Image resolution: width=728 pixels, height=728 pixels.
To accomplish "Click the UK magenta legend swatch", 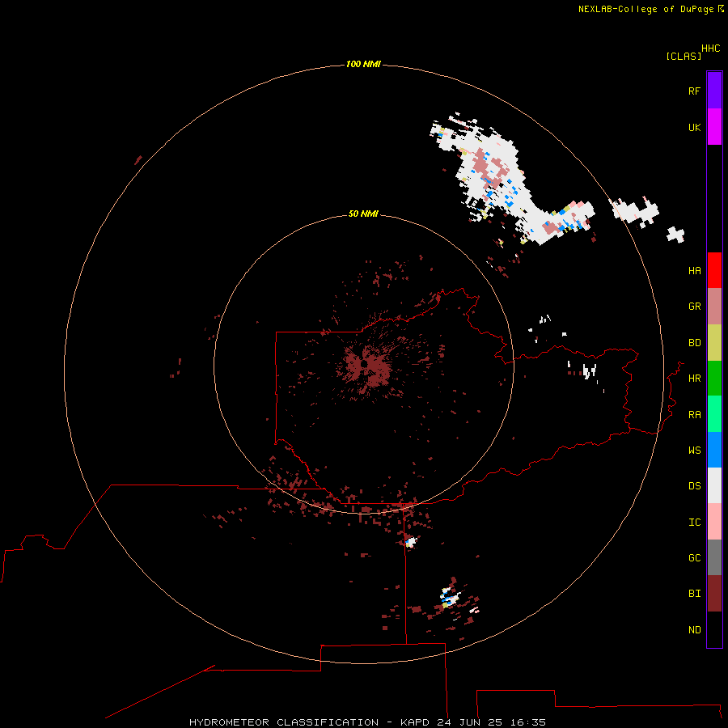I will click(x=714, y=127).
